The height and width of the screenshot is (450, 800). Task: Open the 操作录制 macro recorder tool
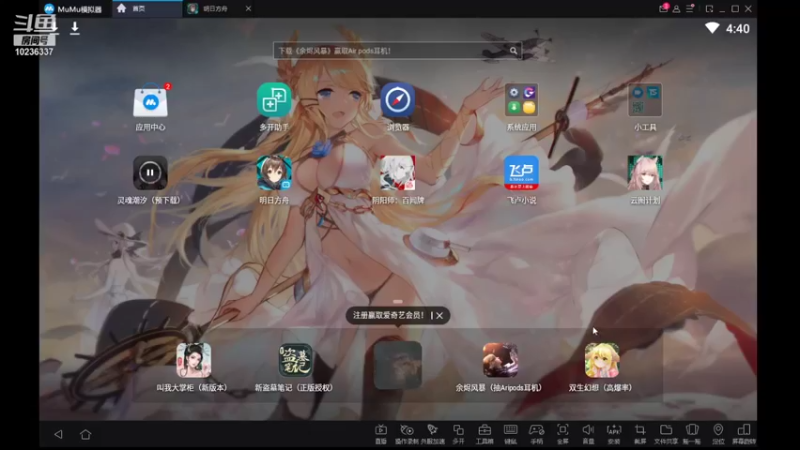[407, 434]
